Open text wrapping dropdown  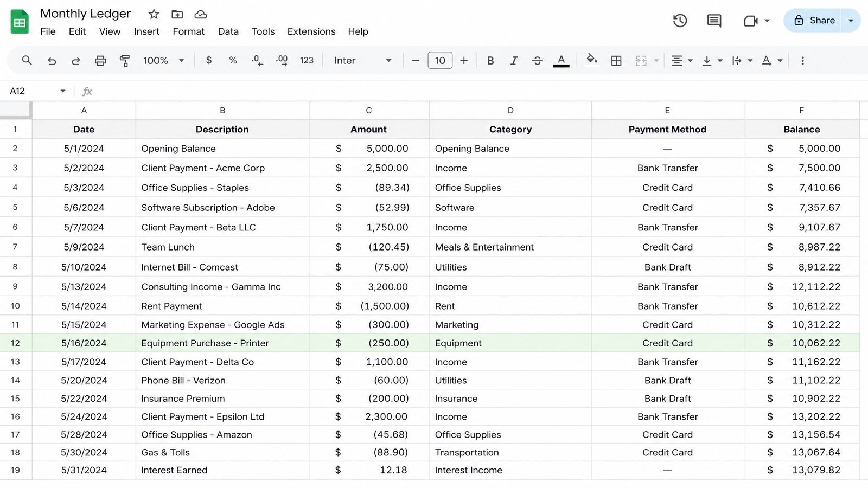(x=742, y=61)
